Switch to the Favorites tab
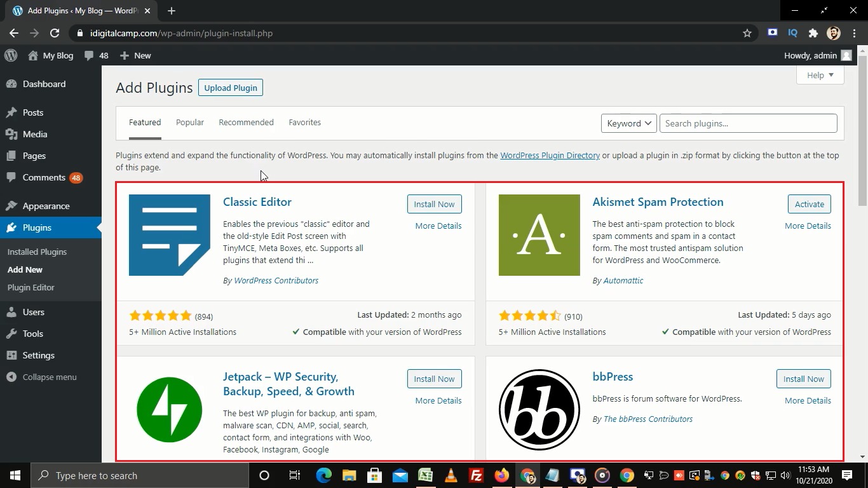 coord(304,123)
